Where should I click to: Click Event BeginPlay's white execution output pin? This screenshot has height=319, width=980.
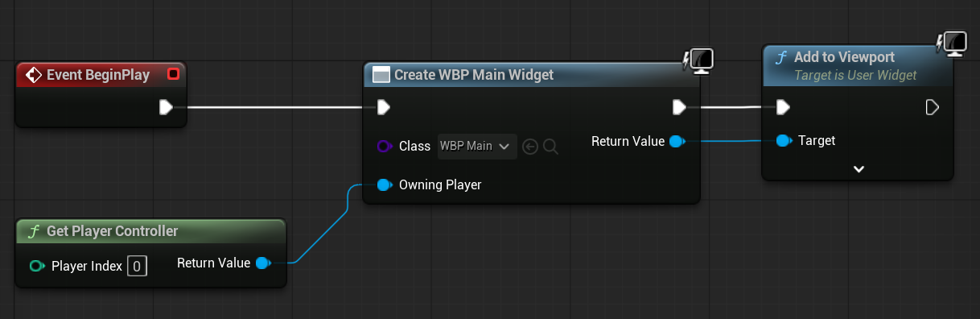166,107
